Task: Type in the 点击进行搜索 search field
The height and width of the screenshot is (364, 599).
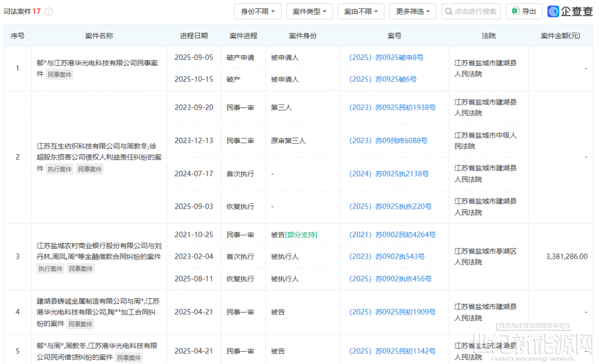Action: (475, 12)
